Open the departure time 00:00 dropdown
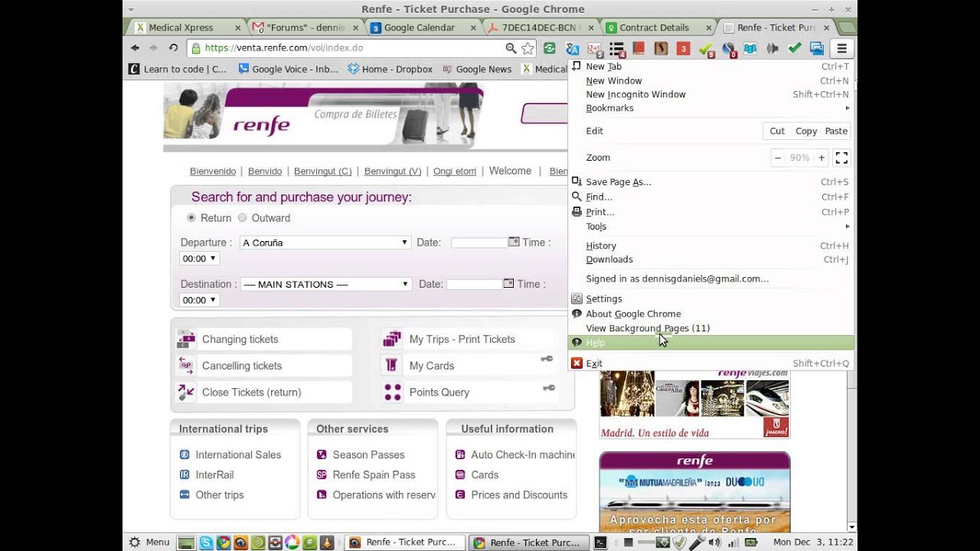Image resolution: width=980 pixels, height=551 pixels. coord(200,259)
